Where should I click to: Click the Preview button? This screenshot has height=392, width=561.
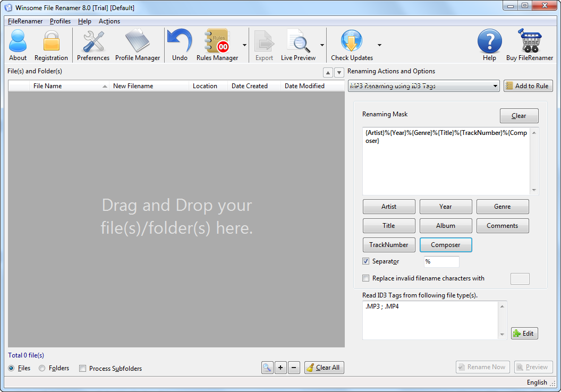tap(533, 367)
